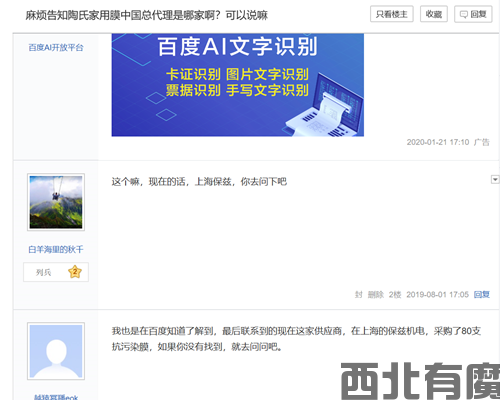Click the 只看楼主 button
500x400 pixels.
click(x=392, y=14)
